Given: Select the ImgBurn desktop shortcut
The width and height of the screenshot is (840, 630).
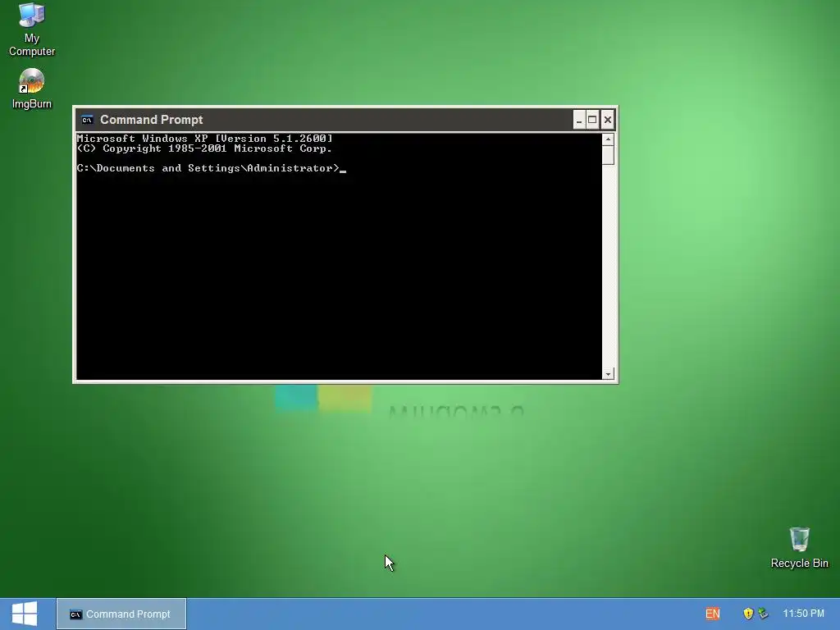Looking at the screenshot, I should coord(32,89).
